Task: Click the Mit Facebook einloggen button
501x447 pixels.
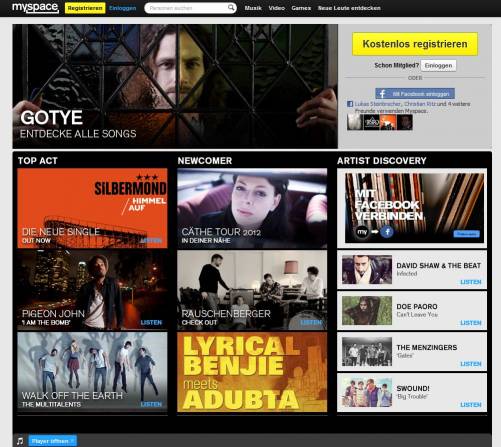Action: pyautogui.click(x=415, y=94)
